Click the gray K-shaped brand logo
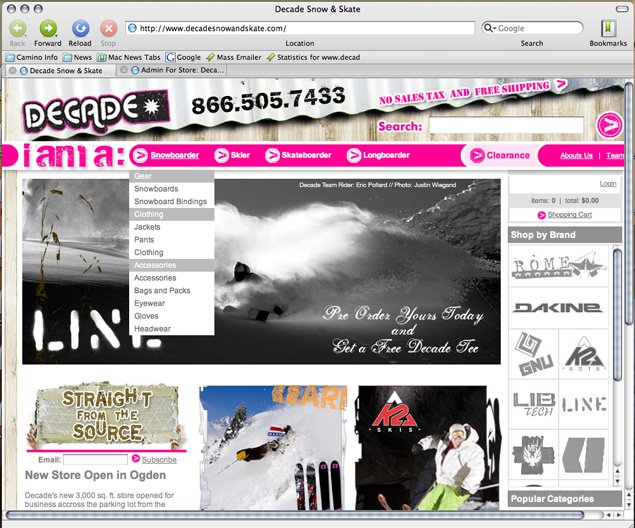Screen dimensions: 635x528 pos(583,455)
